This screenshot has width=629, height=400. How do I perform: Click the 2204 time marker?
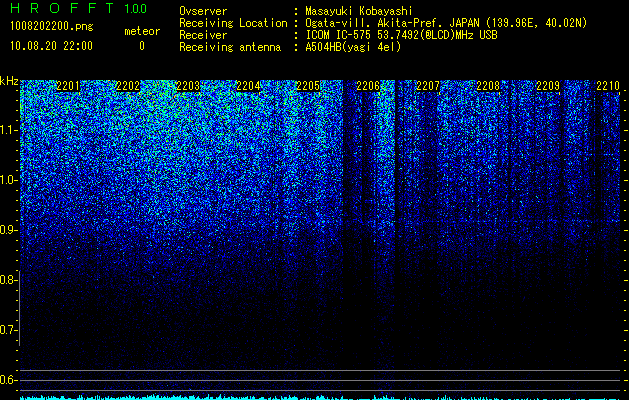tap(248, 86)
